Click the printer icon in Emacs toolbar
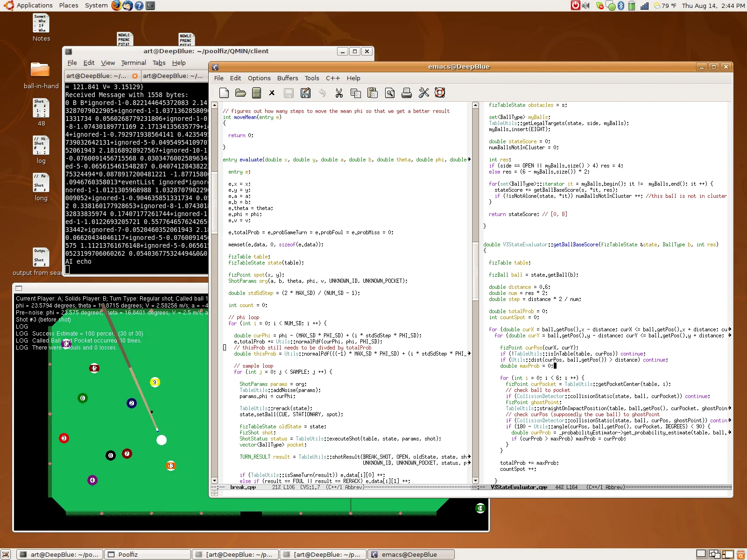 click(x=407, y=93)
